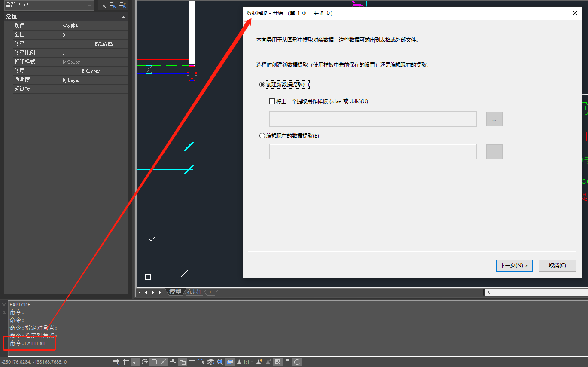This screenshot has height=367, width=588.
Task: Toggle grid display in status bar
Action: click(126, 362)
